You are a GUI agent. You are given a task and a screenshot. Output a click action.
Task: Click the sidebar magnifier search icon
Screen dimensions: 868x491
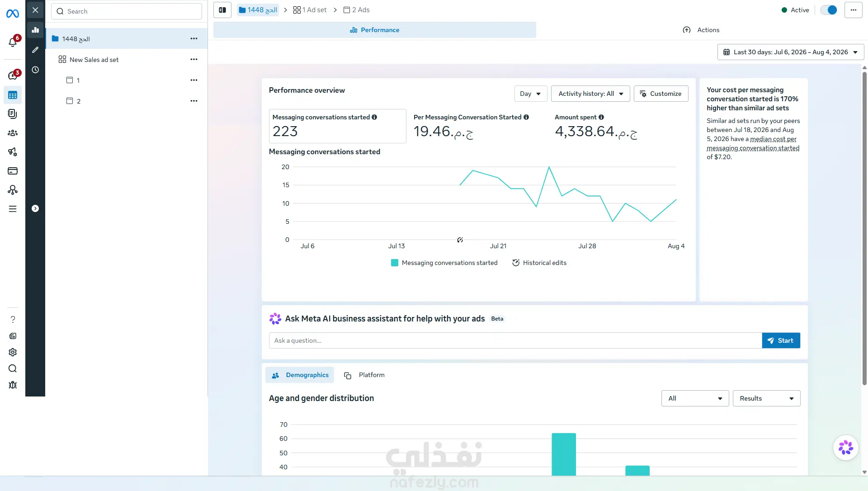(13, 368)
